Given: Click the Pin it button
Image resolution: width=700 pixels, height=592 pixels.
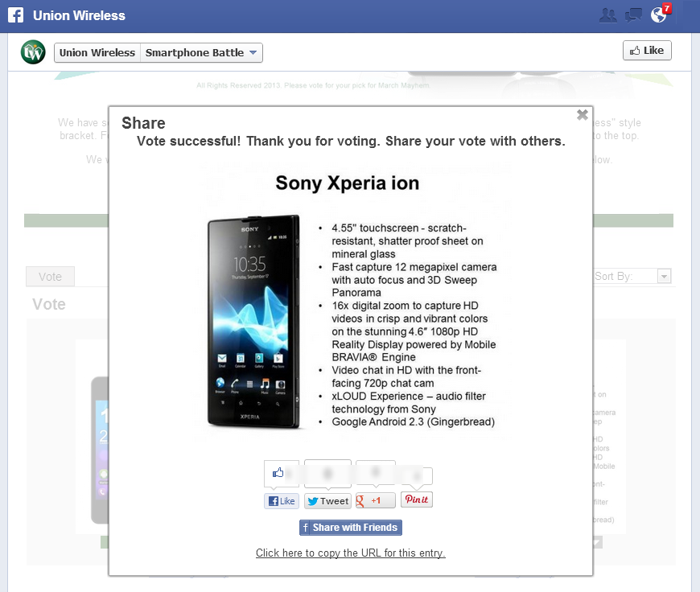Looking at the screenshot, I should tap(417, 499).
